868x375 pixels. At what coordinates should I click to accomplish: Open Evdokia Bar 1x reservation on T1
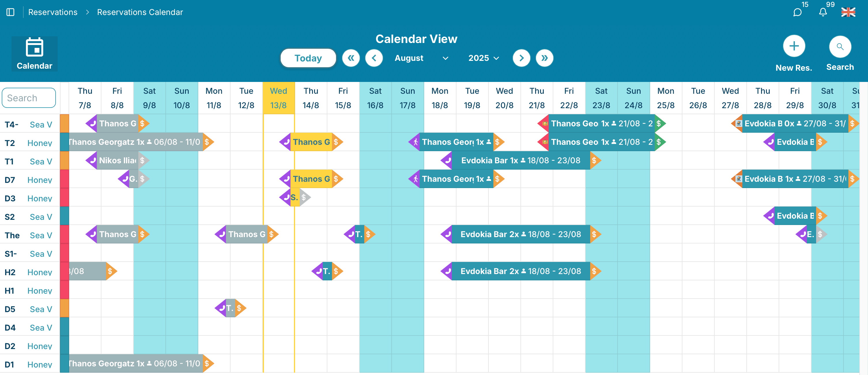(520, 160)
